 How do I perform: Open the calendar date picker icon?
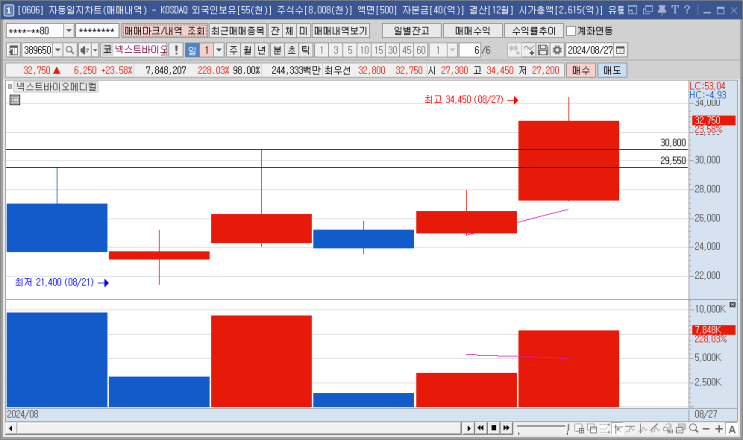pyautogui.click(x=620, y=50)
